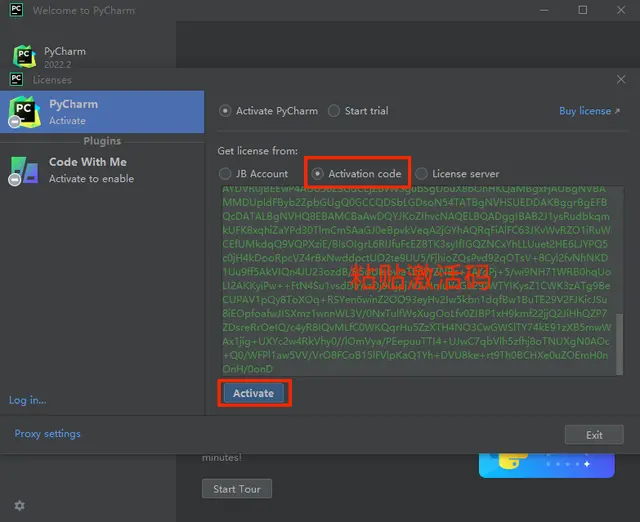The width and height of the screenshot is (640, 522).
Task: Click the Log in... link
Action: [27, 400]
